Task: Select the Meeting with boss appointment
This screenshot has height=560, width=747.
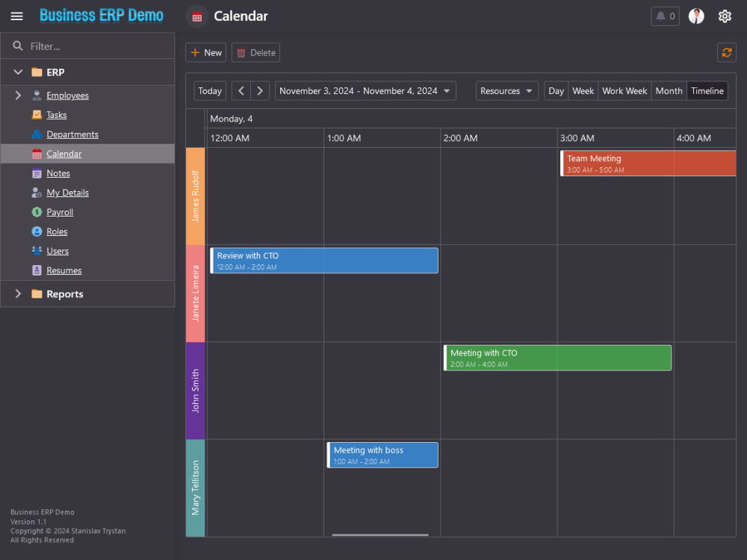Action: 382,455
